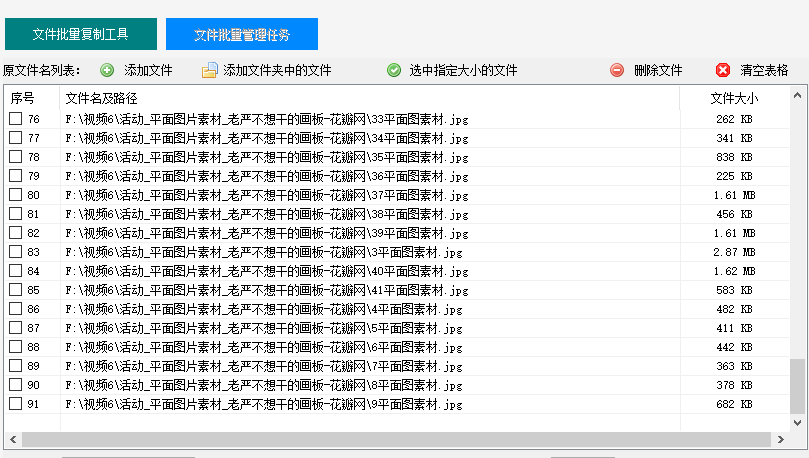
Task: Open the 文件批量复制工具 tab
Action: tap(81, 34)
